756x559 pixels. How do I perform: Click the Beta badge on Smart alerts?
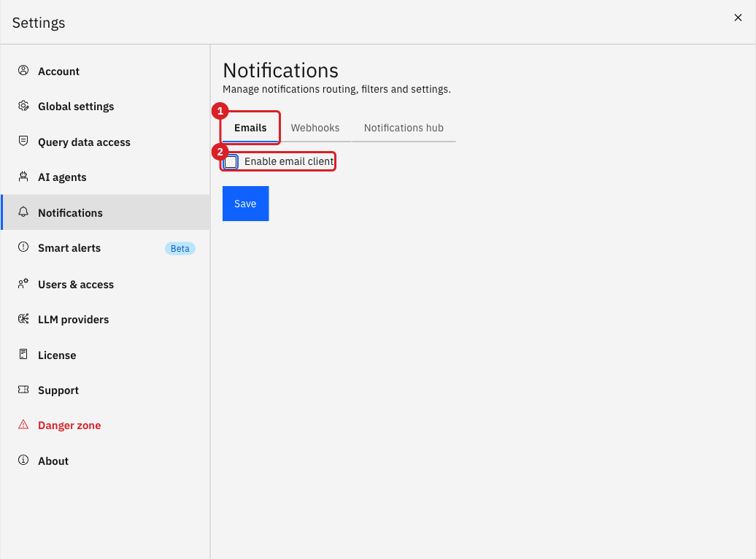180,248
